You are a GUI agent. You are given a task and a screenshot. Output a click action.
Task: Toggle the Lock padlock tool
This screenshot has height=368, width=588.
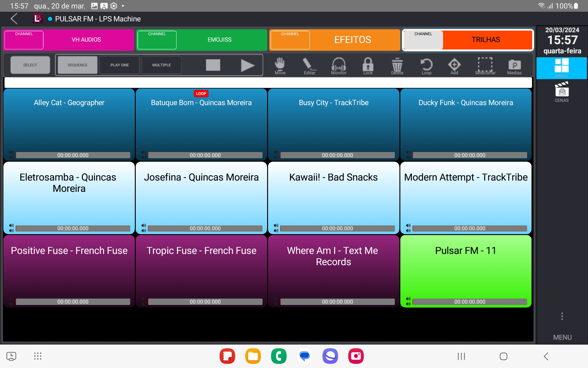coord(368,66)
